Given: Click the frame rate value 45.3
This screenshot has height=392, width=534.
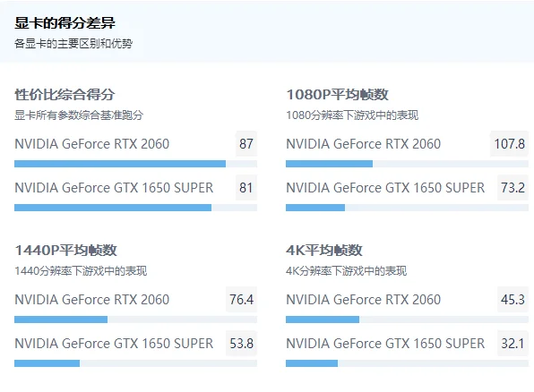Looking at the screenshot, I should (x=512, y=300).
